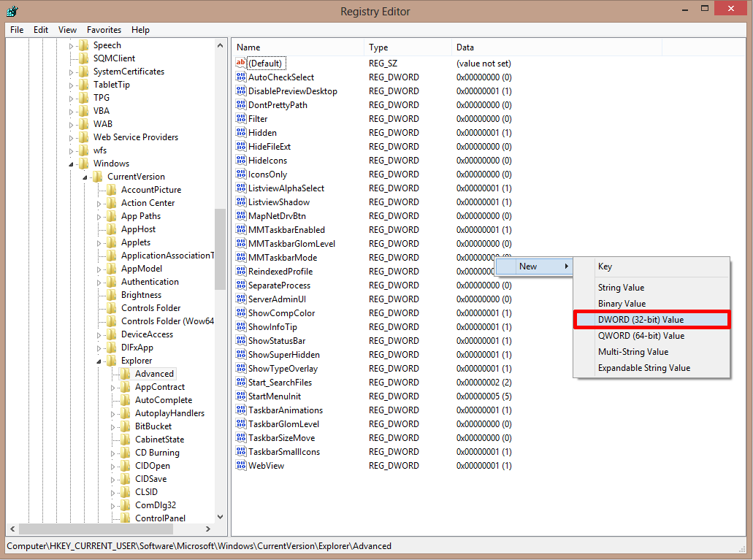Select the TaskbarAnimations value row
The width and height of the screenshot is (753, 560).
click(374, 410)
